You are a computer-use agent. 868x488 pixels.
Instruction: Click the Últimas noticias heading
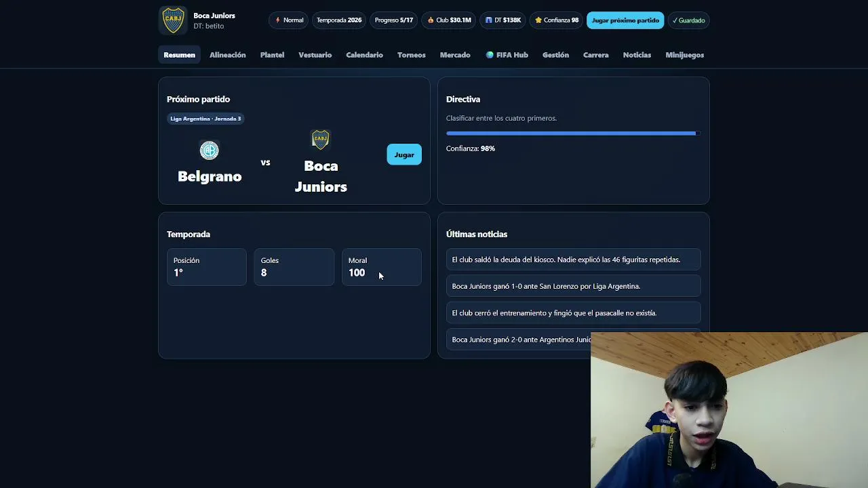477,234
